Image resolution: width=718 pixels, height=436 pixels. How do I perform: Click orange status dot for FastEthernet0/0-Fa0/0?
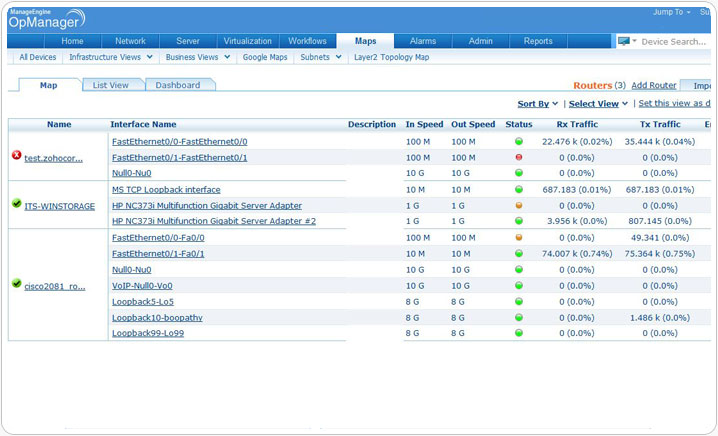(519, 237)
